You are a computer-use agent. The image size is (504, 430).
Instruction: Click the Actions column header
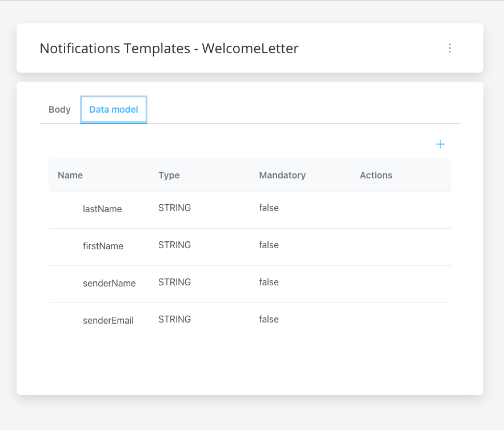(x=376, y=176)
